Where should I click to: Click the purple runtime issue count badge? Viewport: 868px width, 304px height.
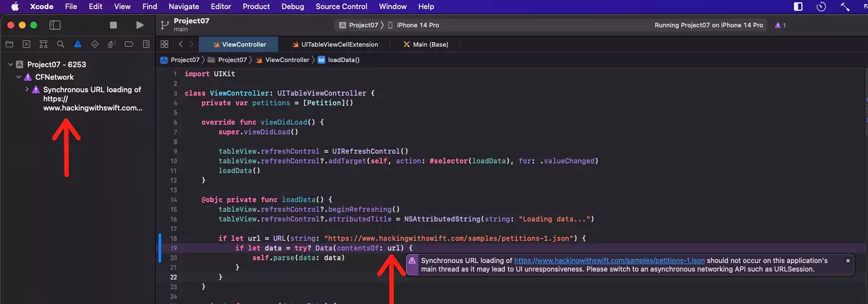(780, 25)
